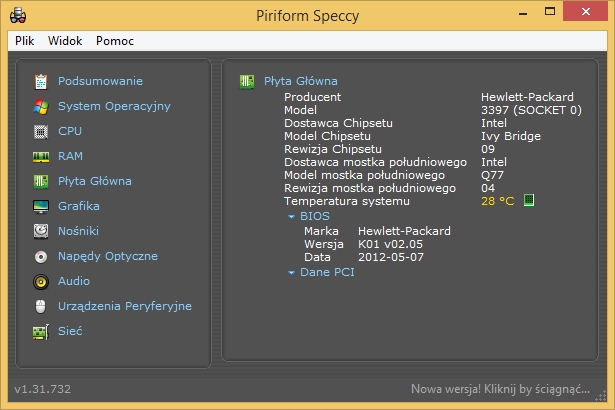Click the Urządzenia Peryferyjne mouse icon
This screenshot has width=615, height=410.
[41, 306]
